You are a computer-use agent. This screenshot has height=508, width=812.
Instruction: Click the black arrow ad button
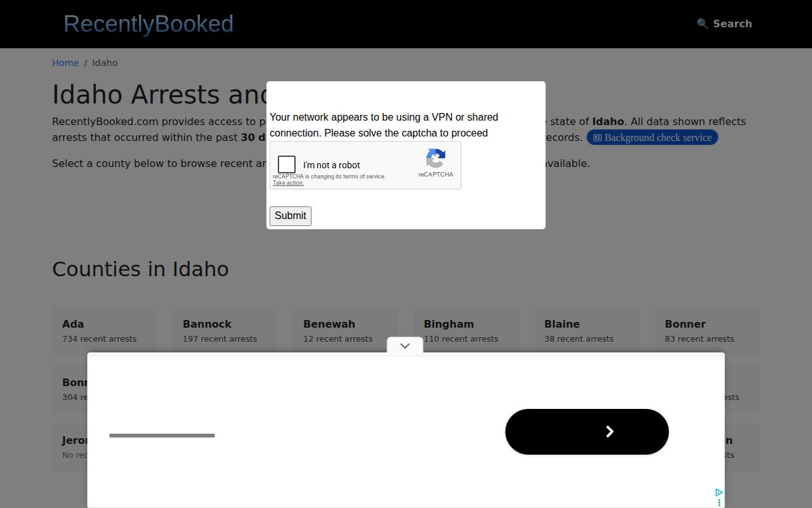pyautogui.click(x=587, y=432)
